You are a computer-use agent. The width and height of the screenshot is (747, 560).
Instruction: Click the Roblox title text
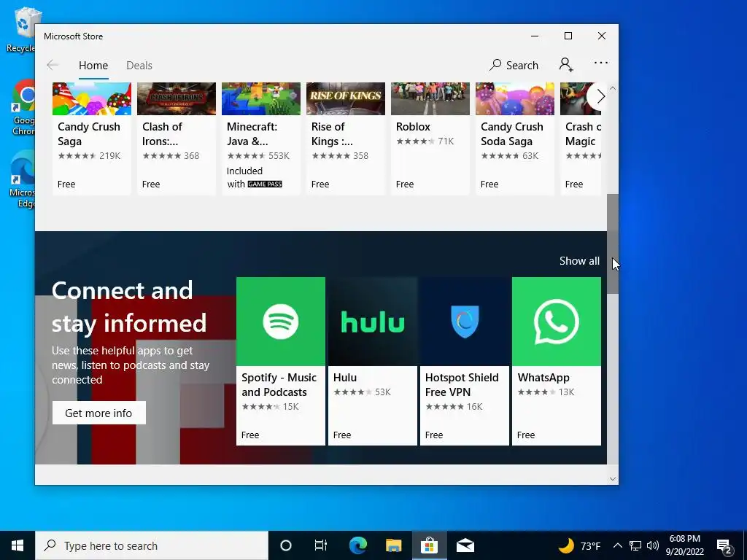tap(413, 127)
